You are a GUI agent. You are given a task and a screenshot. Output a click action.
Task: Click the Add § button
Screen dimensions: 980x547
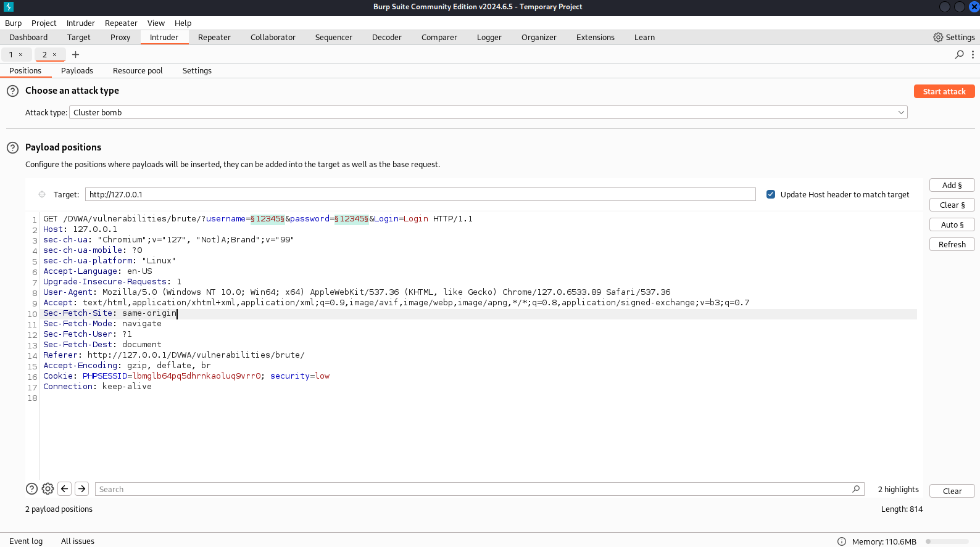(952, 185)
